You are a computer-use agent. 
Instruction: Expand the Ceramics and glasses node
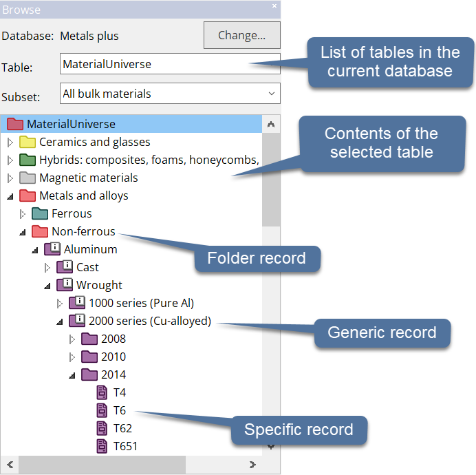pyautogui.click(x=10, y=142)
